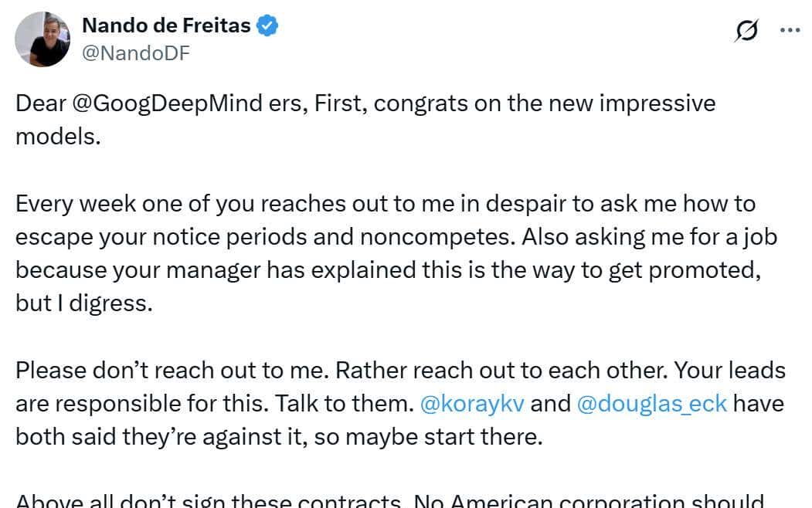Click the display name Nando de Freitas
The image size is (812, 508).
(168, 24)
